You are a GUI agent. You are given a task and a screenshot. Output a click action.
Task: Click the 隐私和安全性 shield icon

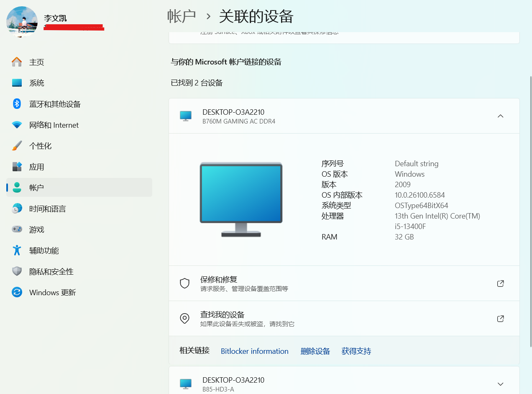(x=17, y=271)
